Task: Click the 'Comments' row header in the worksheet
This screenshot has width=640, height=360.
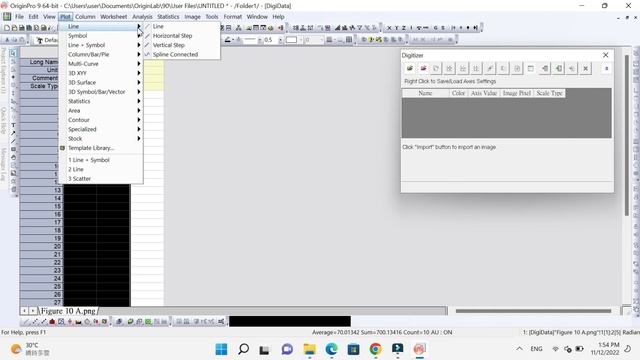Action: coord(40,78)
